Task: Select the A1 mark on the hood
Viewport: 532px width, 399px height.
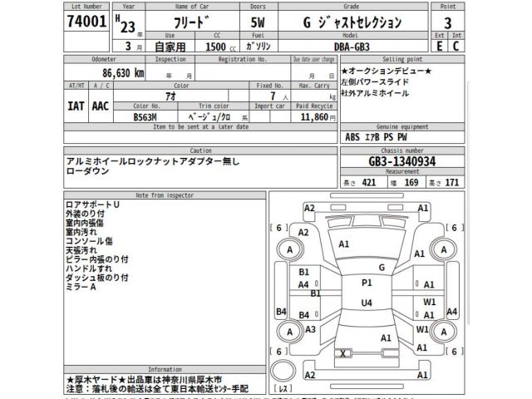Action: click(344, 244)
